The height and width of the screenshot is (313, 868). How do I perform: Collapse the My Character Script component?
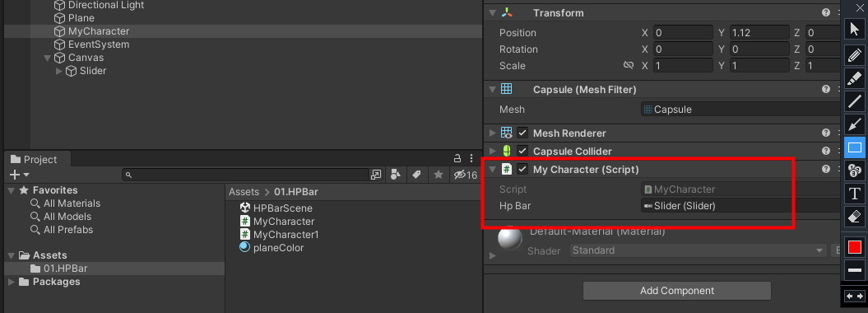[x=492, y=169]
